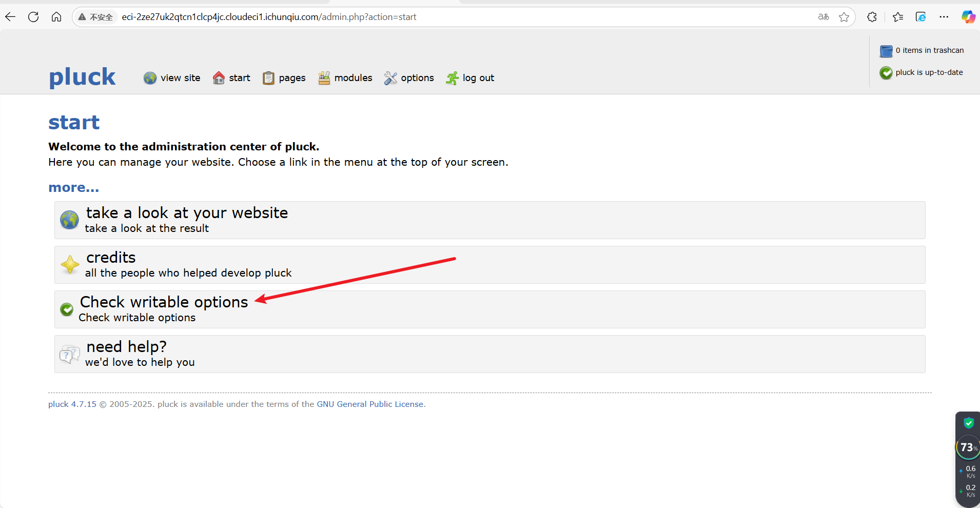Open the 0 items in trashcan link
980x508 pixels.
pos(930,50)
